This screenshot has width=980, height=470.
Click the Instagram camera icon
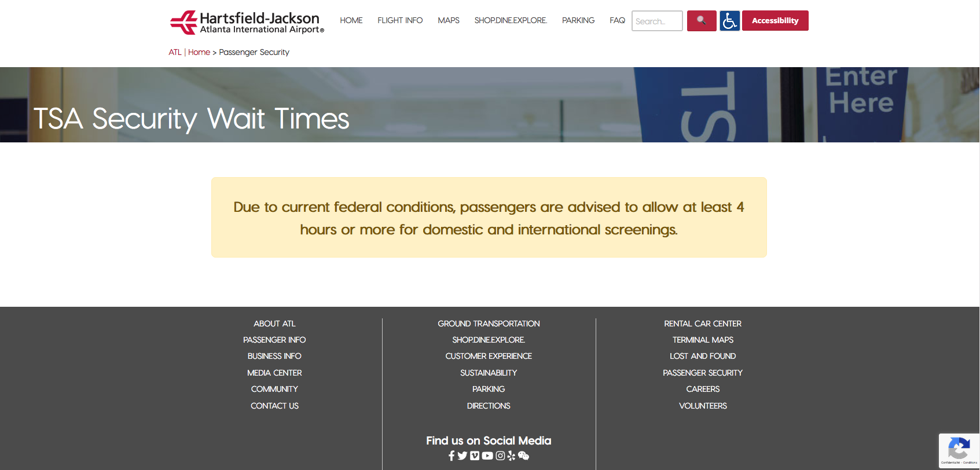click(500, 456)
